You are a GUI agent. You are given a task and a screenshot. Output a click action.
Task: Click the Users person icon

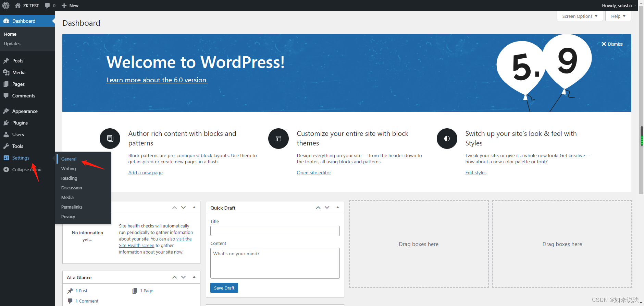6,134
